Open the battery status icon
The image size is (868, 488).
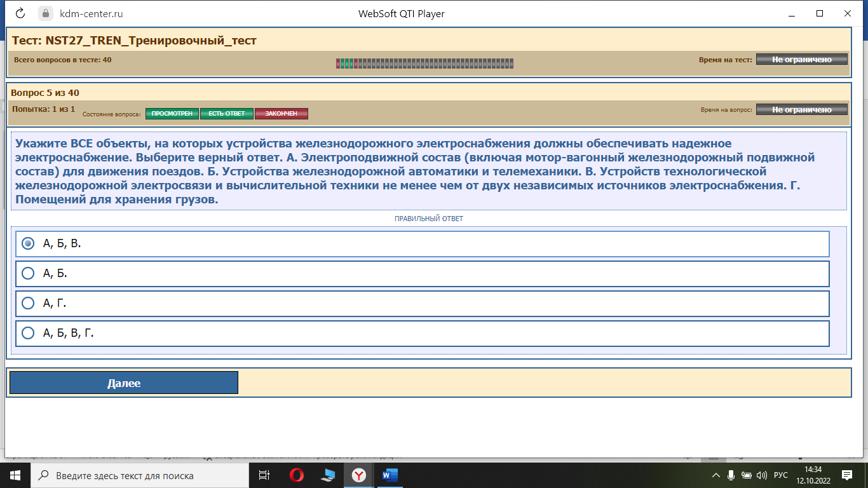click(x=747, y=475)
